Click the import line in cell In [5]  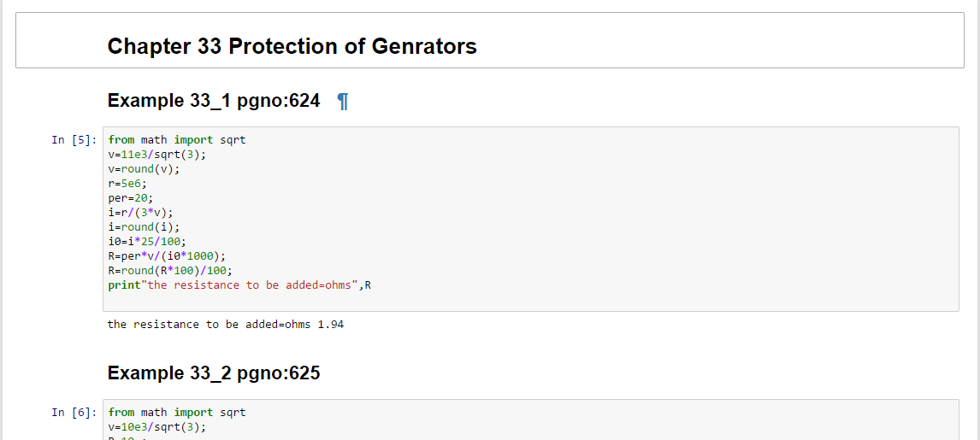177,140
